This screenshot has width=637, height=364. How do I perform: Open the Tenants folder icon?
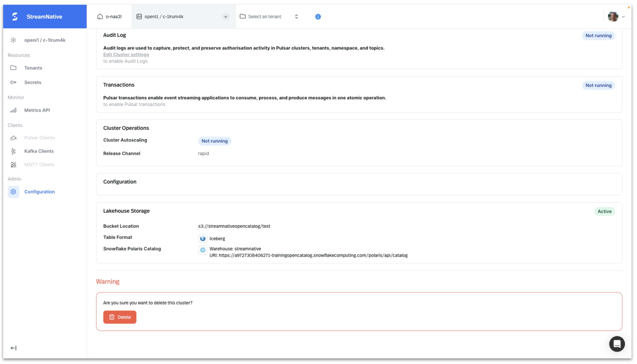tap(13, 68)
